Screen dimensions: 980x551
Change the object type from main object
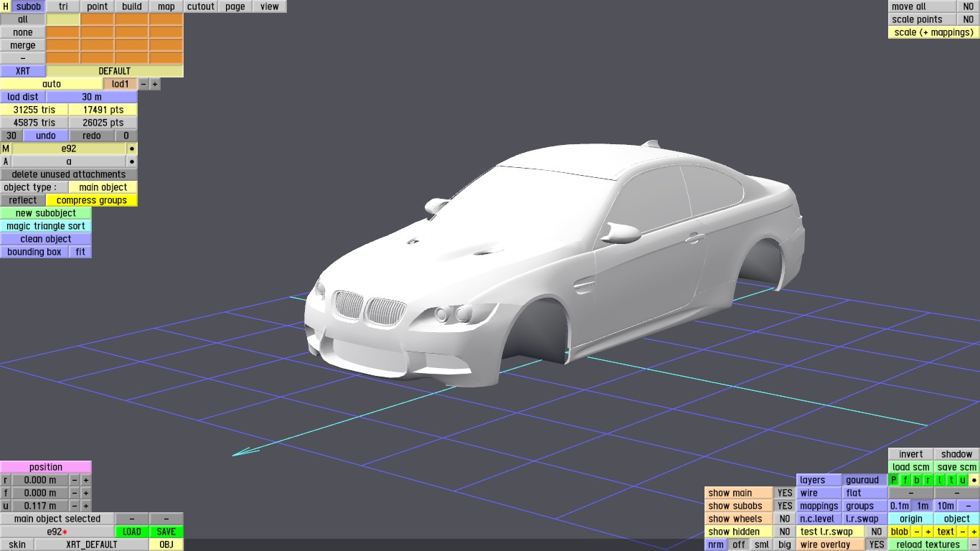click(103, 187)
